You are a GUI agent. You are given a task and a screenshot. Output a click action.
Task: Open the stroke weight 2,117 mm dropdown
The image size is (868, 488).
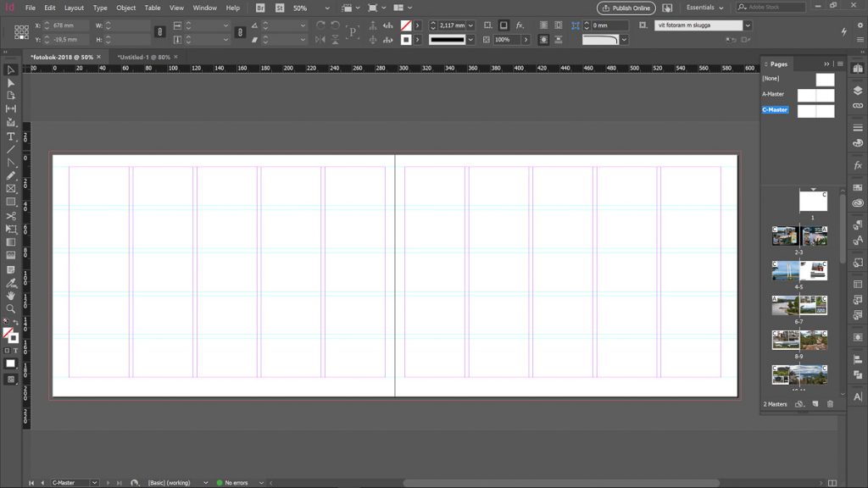470,25
